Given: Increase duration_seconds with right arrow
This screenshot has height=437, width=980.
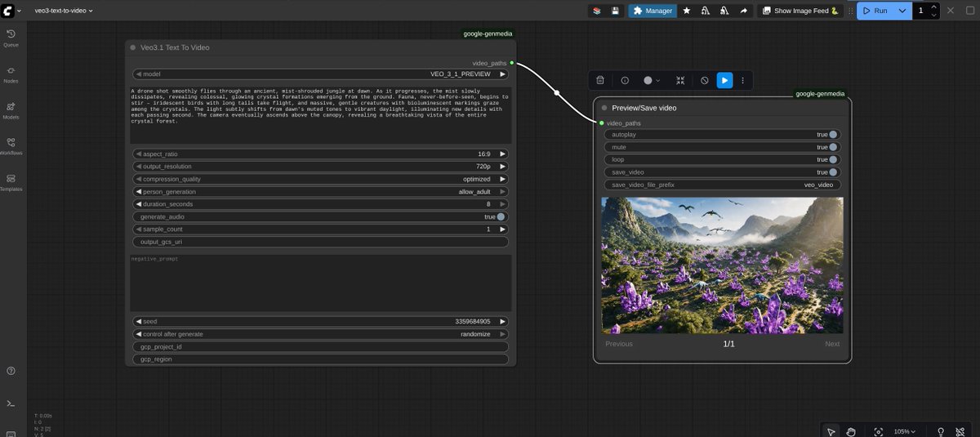Looking at the screenshot, I should tap(503, 204).
